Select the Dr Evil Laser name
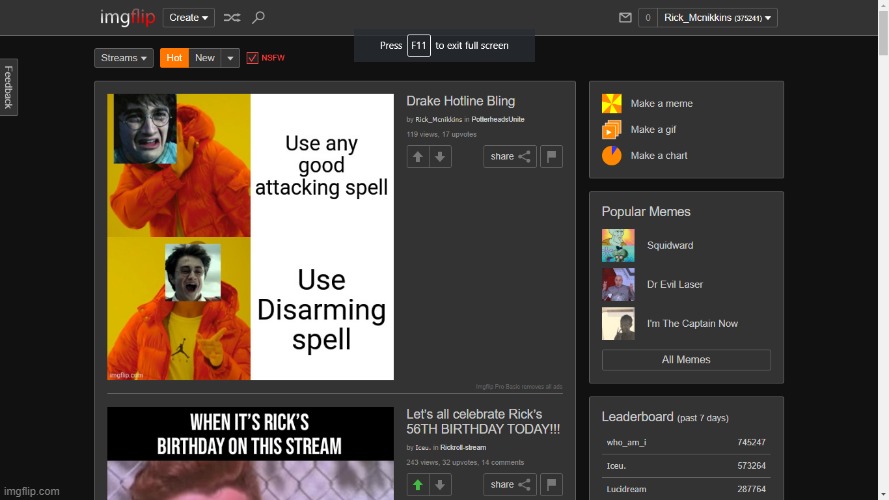889x500 pixels. coord(675,285)
